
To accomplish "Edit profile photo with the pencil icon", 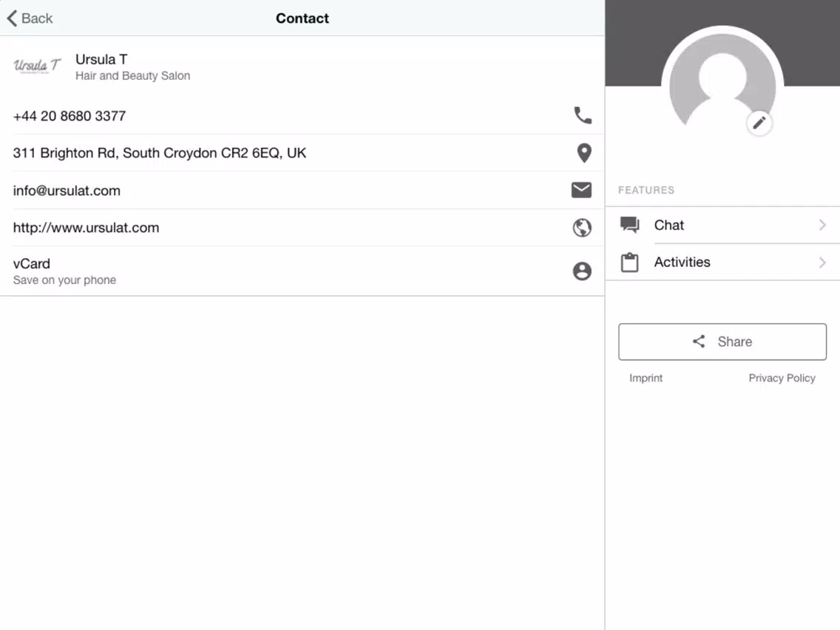I will (x=759, y=123).
